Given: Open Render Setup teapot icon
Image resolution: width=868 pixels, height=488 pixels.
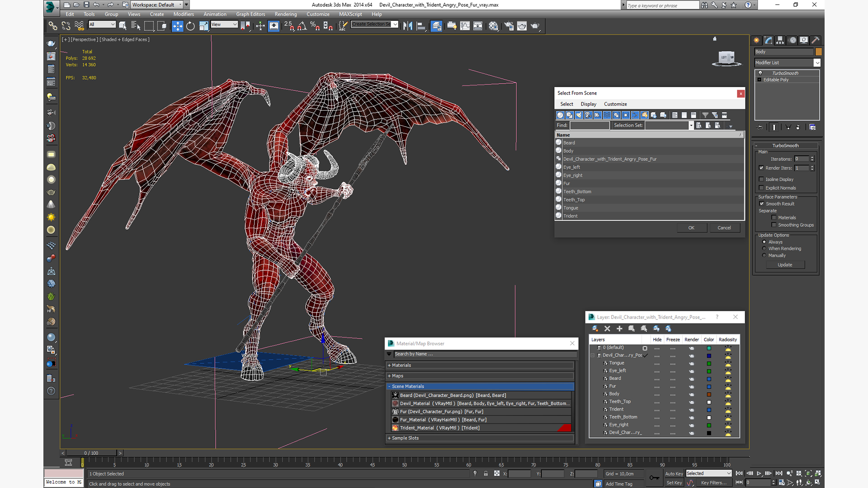Looking at the screenshot, I should 509,26.
